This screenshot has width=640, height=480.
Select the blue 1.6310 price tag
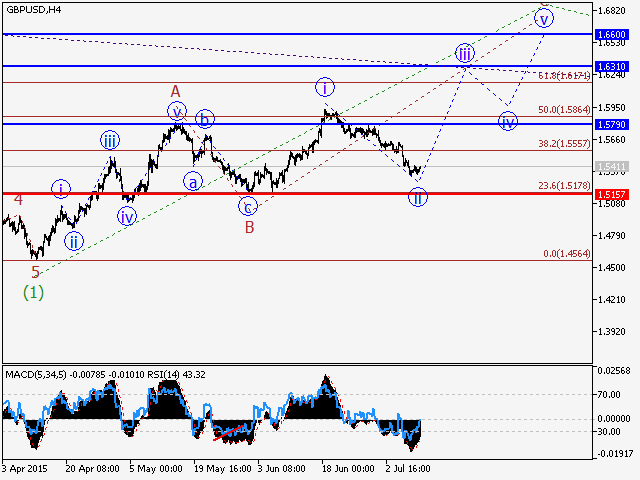612,66
